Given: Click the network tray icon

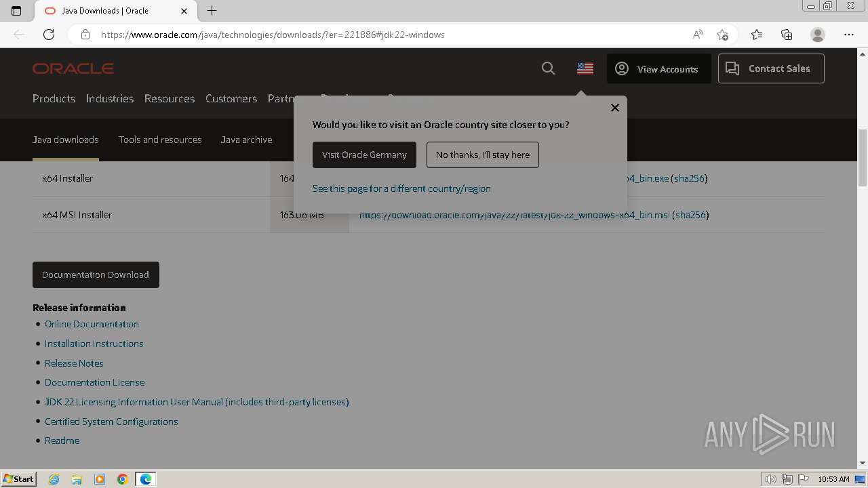Looking at the screenshot, I should pos(787,479).
